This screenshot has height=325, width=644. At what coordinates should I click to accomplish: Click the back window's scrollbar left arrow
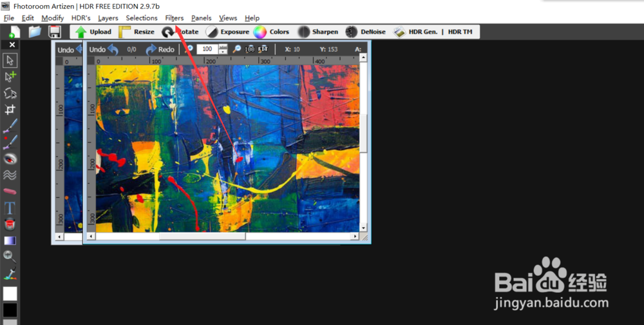click(x=60, y=237)
